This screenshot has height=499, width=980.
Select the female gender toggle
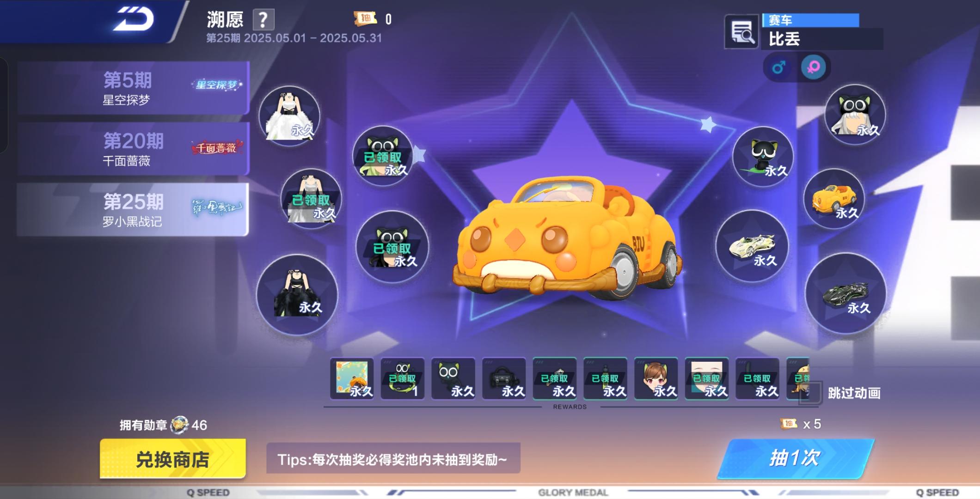(x=813, y=67)
